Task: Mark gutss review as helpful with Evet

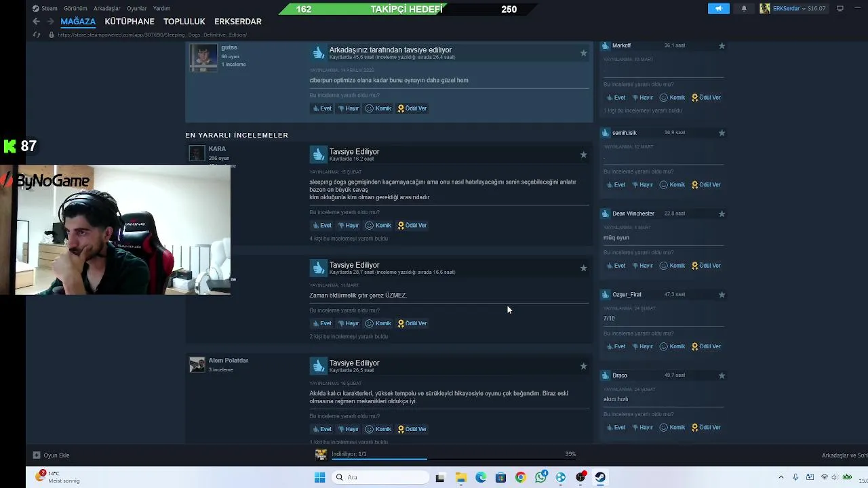Action: (x=322, y=108)
